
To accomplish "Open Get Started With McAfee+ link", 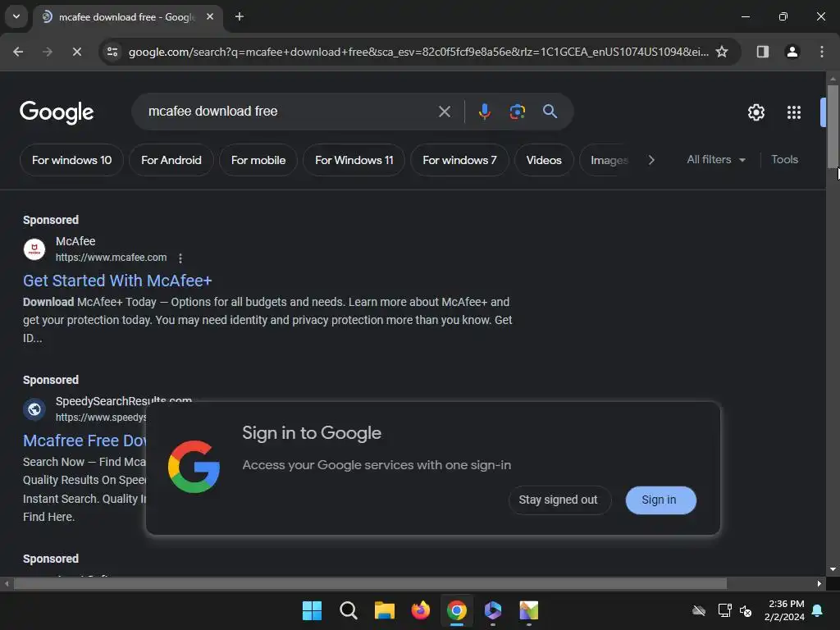I will (117, 281).
